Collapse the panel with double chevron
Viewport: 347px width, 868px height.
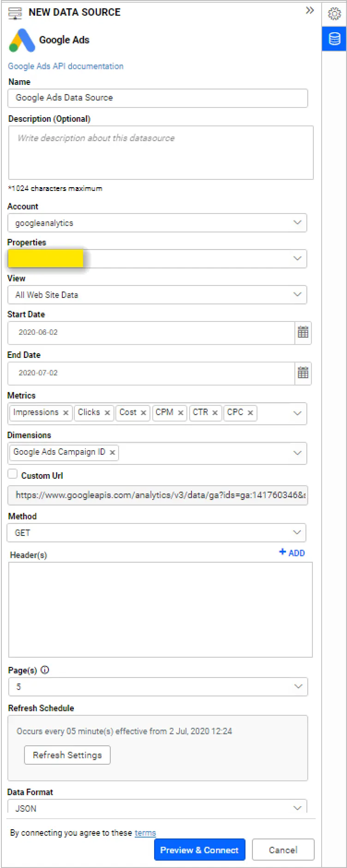pyautogui.click(x=310, y=11)
